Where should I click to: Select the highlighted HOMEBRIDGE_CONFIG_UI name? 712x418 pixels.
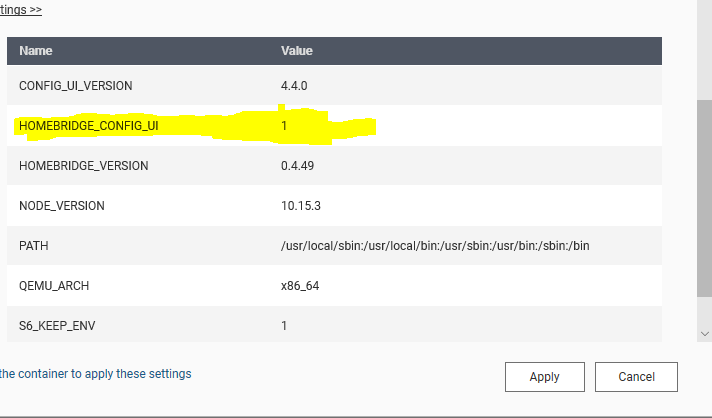pos(88,126)
